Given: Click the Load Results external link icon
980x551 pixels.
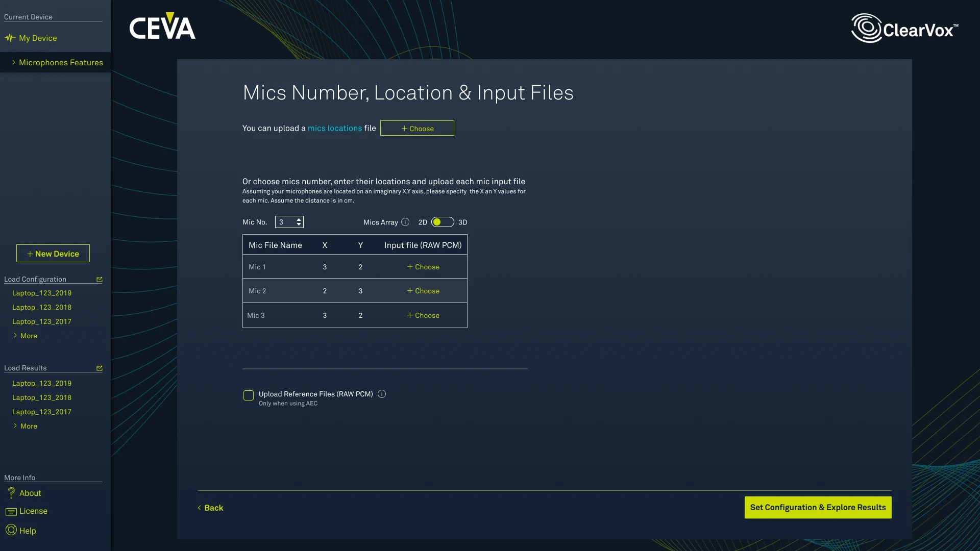Looking at the screenshot, I should (100, 368).
